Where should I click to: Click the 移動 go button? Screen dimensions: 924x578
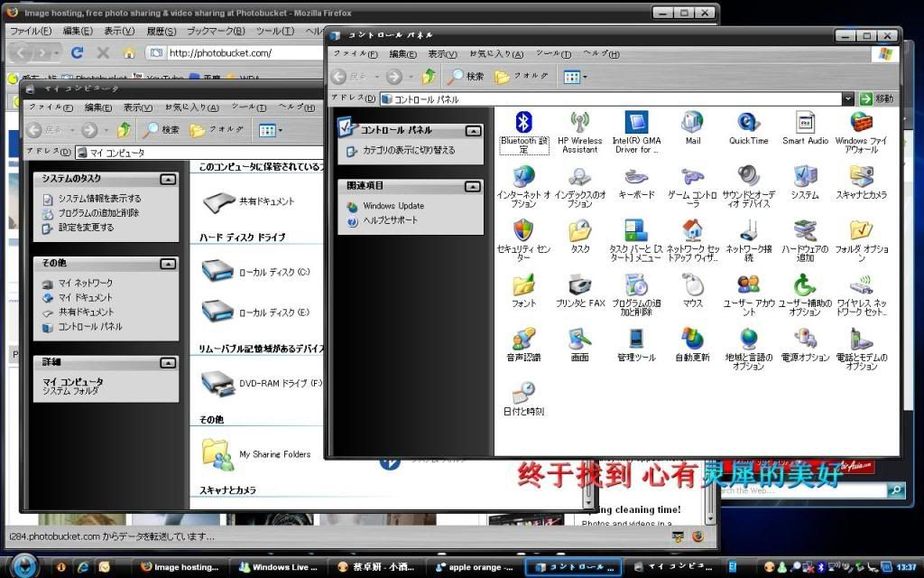point(877,99)
